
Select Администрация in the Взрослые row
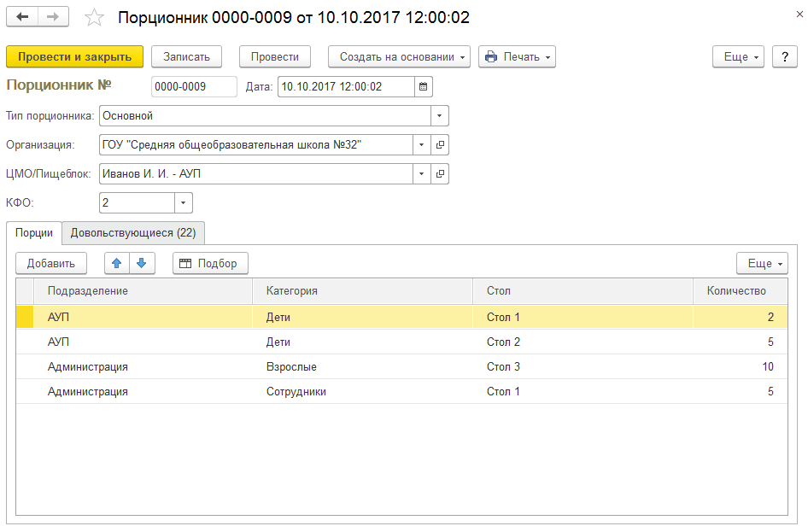(143, 366)
